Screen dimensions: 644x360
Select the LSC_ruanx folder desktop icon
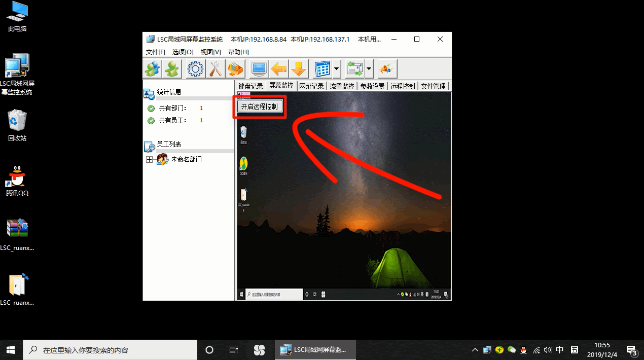point(17,290)
